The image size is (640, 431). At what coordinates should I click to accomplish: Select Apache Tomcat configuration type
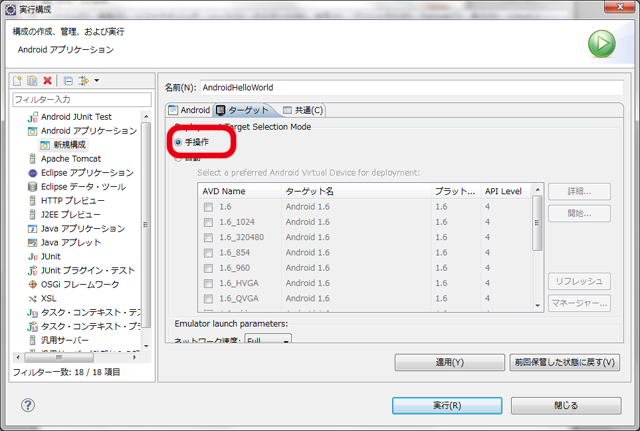pos(71,159)
